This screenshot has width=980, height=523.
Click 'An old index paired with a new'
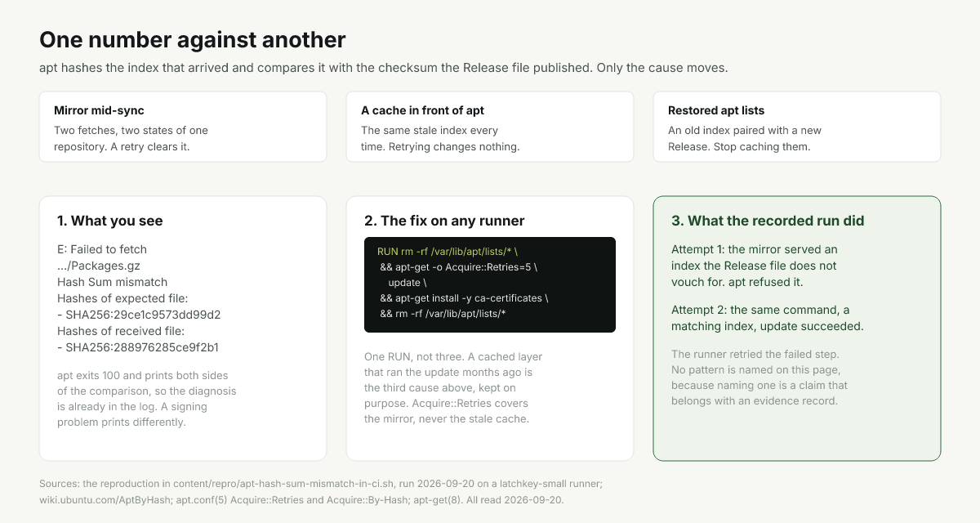[745, 131]
